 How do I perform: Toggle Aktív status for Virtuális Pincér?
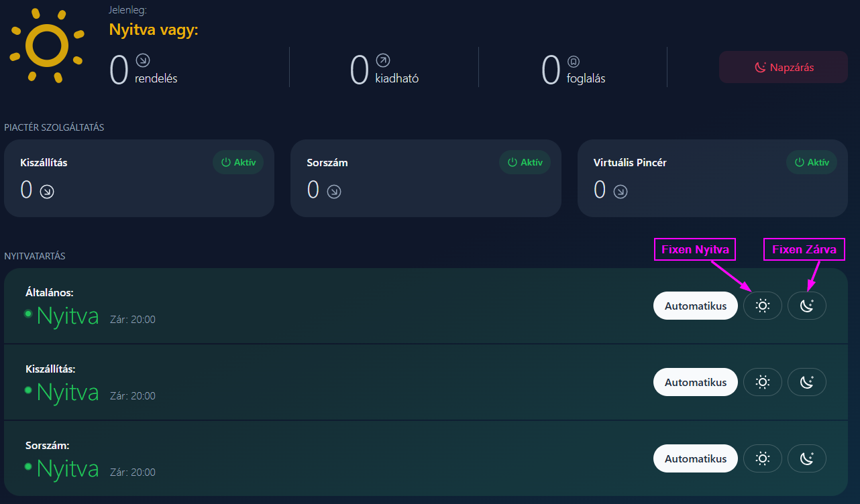(x=811, y=162)
